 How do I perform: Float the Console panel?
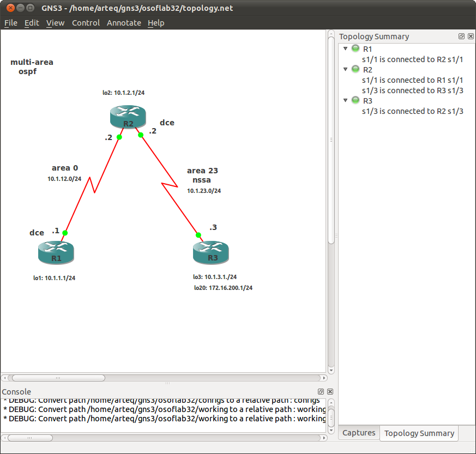(321, 391)
